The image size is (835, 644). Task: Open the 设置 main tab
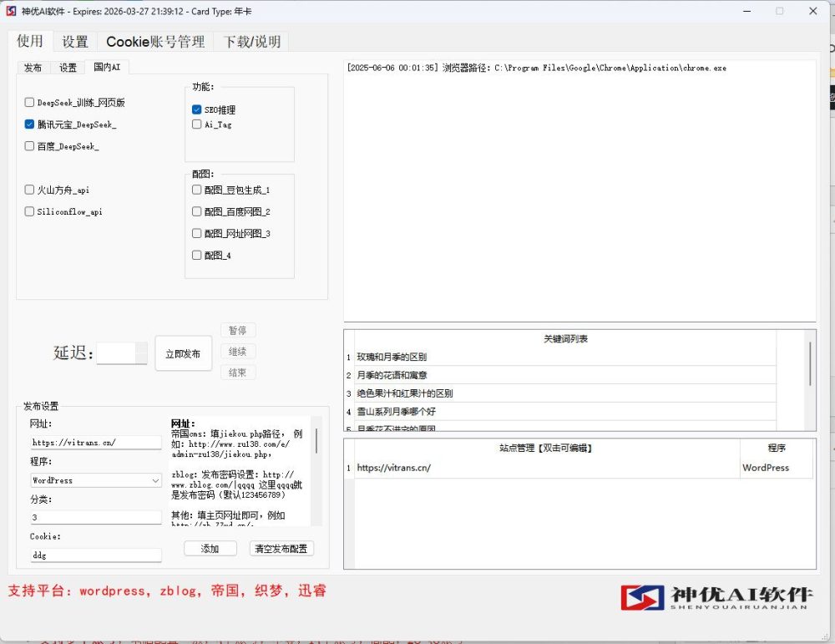click(75, 42)
